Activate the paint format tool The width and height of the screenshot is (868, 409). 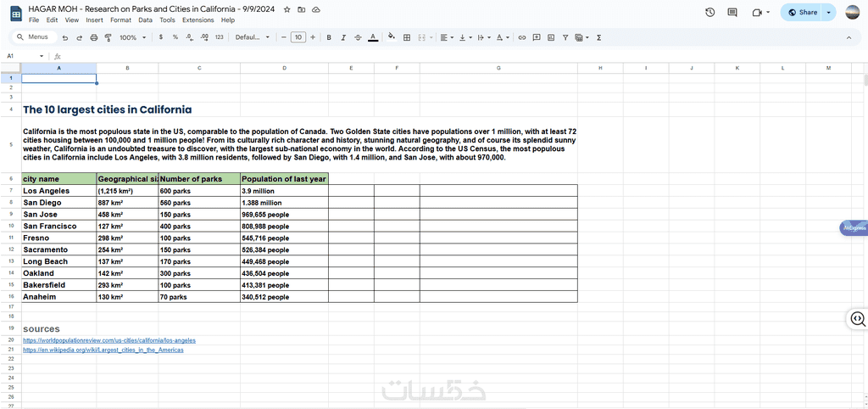[108, 37]
